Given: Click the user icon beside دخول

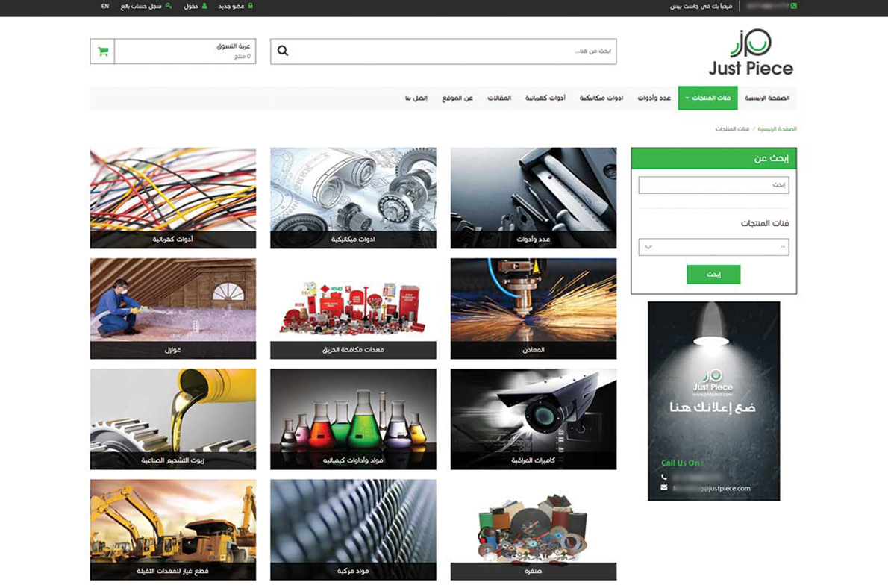Looking at the screenshot, I should point(204,6).
